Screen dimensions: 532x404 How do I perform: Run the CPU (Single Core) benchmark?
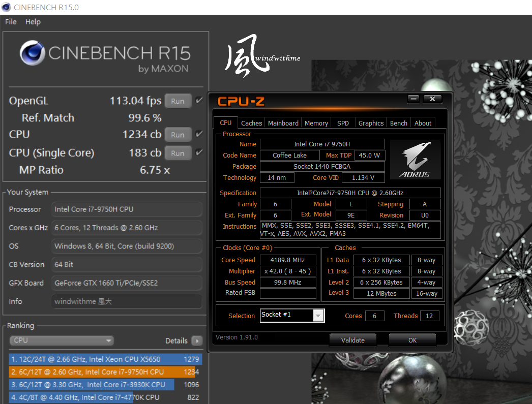[x=178, y=153]
